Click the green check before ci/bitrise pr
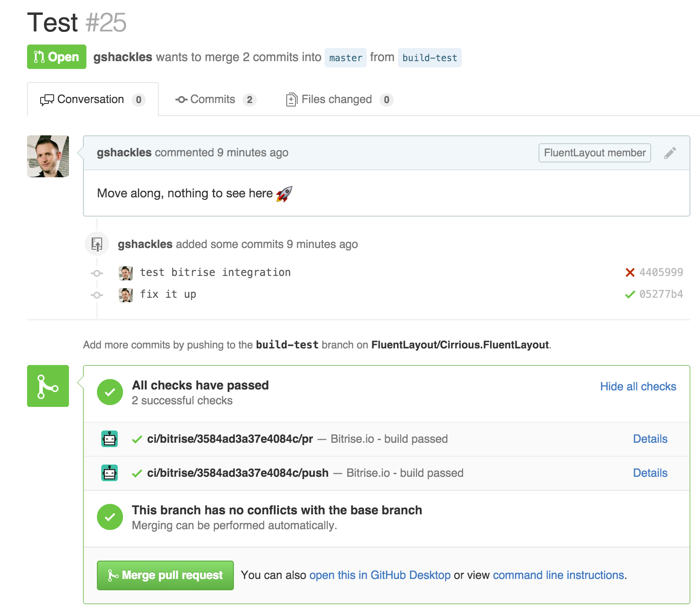 click(x=137, y=439)
